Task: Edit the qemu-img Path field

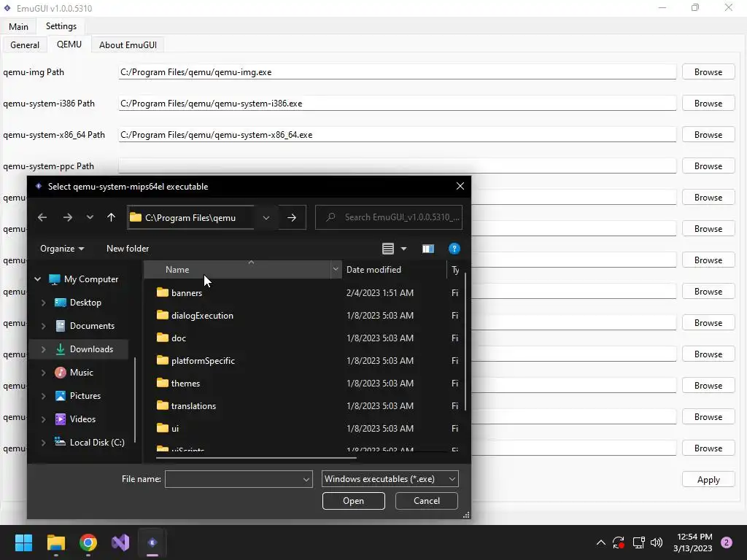Action: pos(397,72)
